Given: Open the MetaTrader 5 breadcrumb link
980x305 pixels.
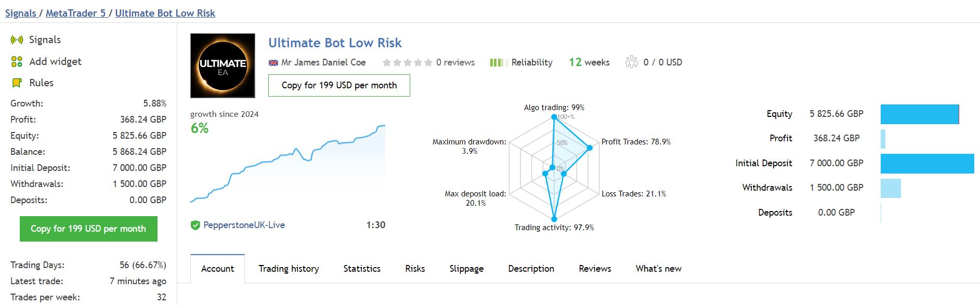Looking at the screenshot, I should [75, 13].
